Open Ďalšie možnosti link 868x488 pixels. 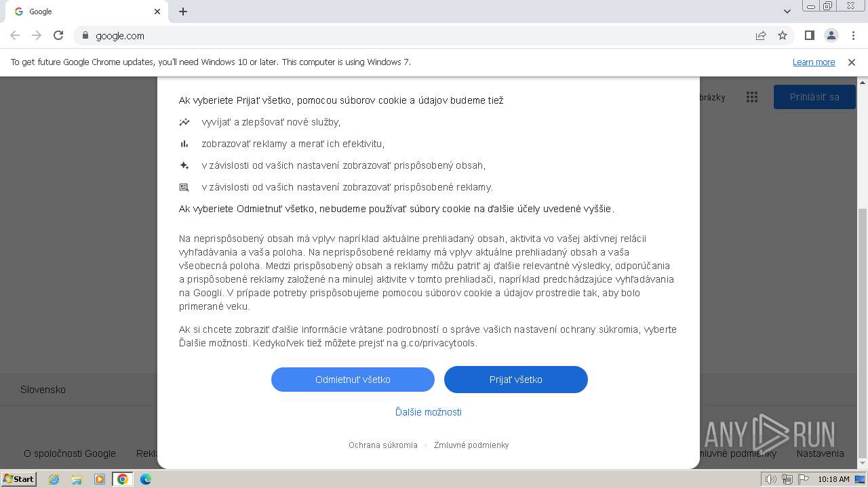click(x=429, y=412)
